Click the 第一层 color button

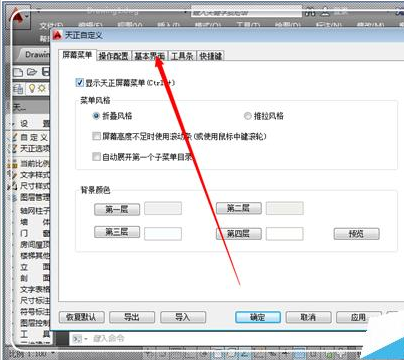(x=117, y=209)
